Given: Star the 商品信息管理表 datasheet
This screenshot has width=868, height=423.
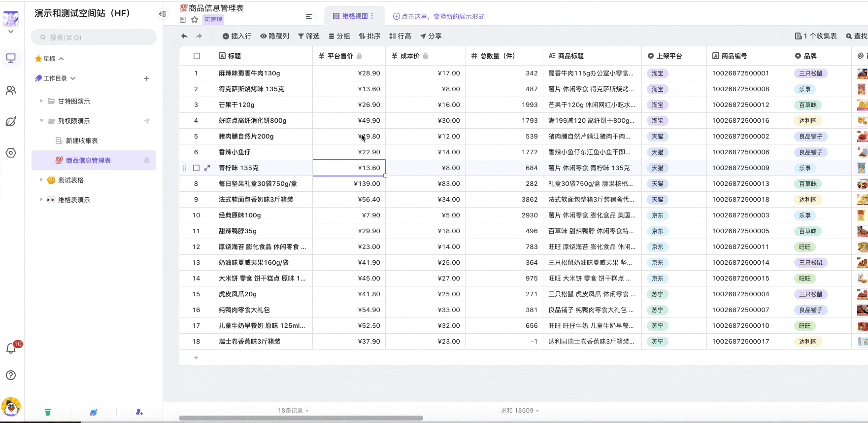Looking at the screenshot, I should click(x=195, y=20).
